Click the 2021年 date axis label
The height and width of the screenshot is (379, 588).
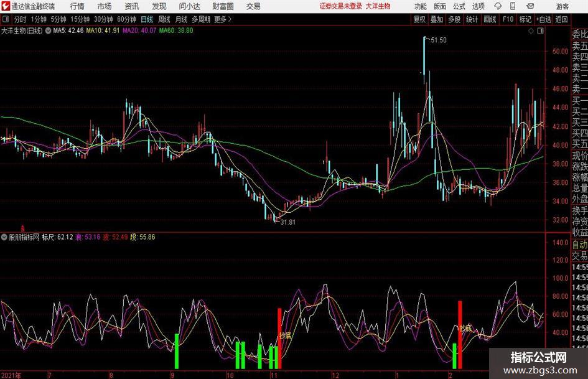[x=11, y=375]
